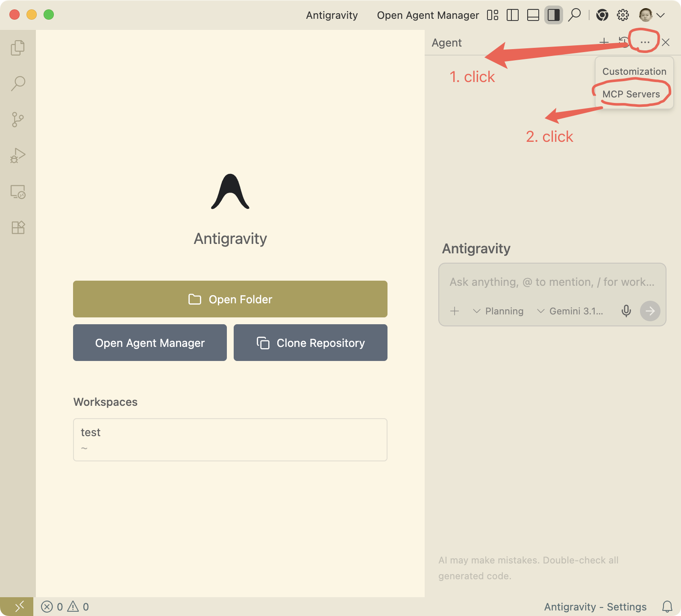Image resolution: width=681 pixels, height=616 pixels.
Task: Toggle the primary side bar layout button
Action: tap(512, 15)
